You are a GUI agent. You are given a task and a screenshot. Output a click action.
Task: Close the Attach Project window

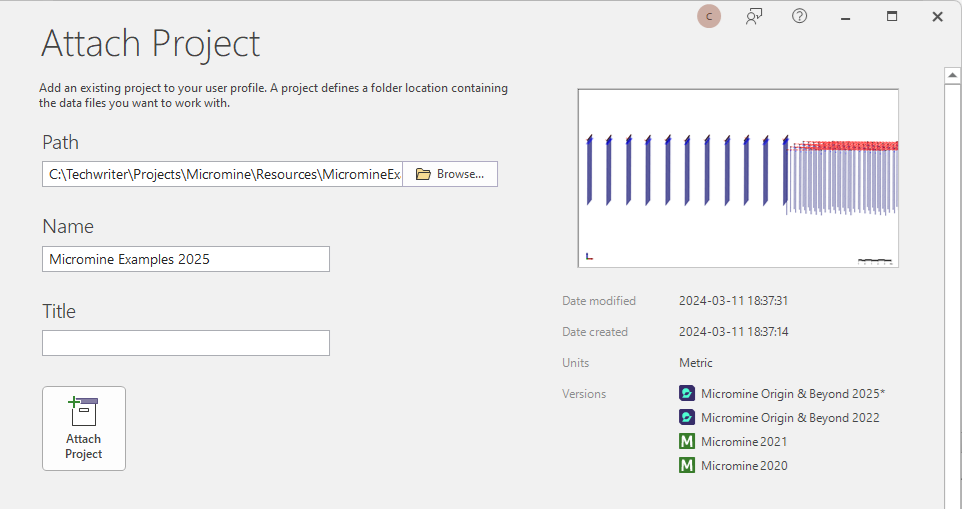pyautogui.click(x=937, y=16)
